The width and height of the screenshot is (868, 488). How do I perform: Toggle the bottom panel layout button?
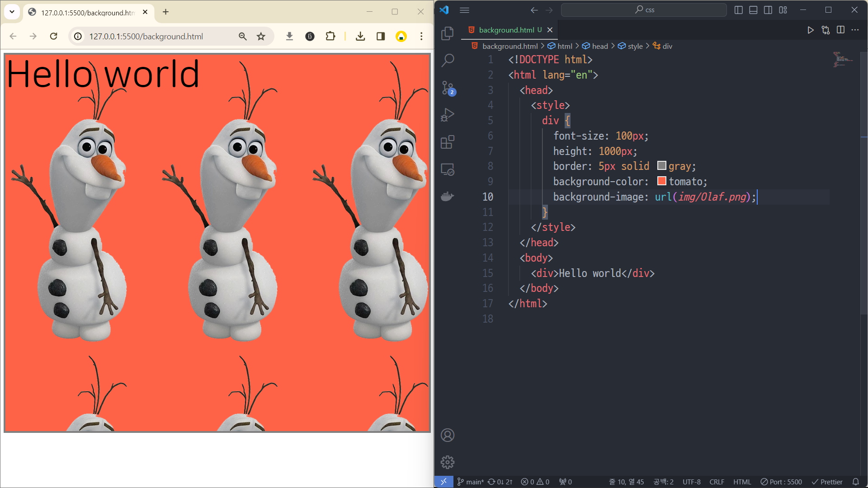(753, 10)
